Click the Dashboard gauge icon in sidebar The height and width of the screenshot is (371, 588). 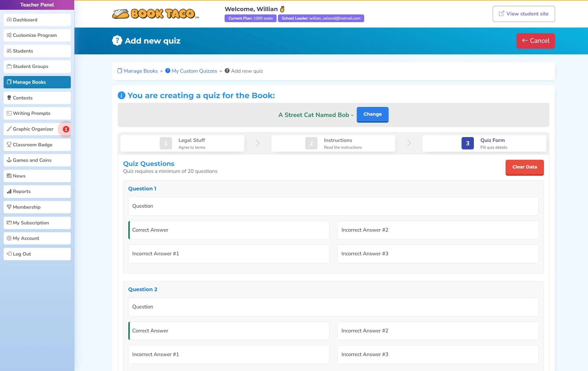click(x=9, y=20)
